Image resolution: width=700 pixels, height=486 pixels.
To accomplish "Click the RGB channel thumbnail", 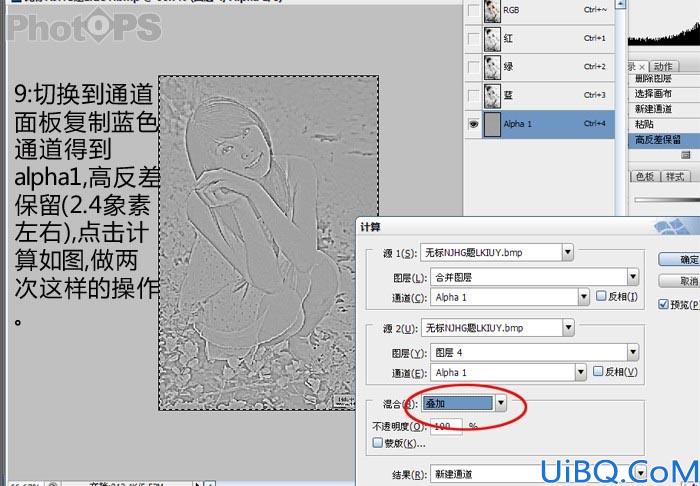I will click(x=492, y=11).
